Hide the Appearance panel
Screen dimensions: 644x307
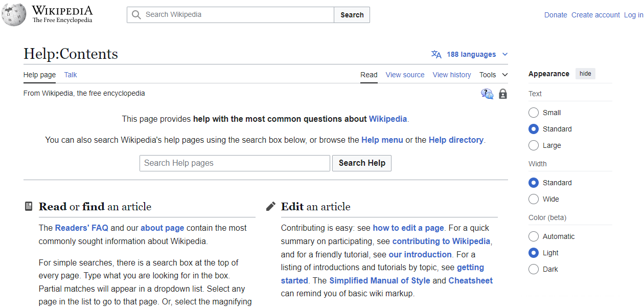pyautogui.click(x=585, y=73)
